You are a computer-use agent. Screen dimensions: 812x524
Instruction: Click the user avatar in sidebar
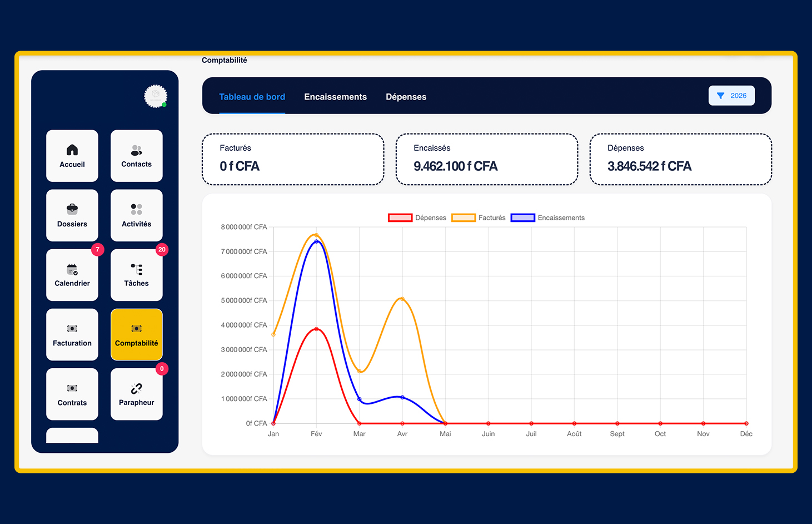(x=156, y=96)
